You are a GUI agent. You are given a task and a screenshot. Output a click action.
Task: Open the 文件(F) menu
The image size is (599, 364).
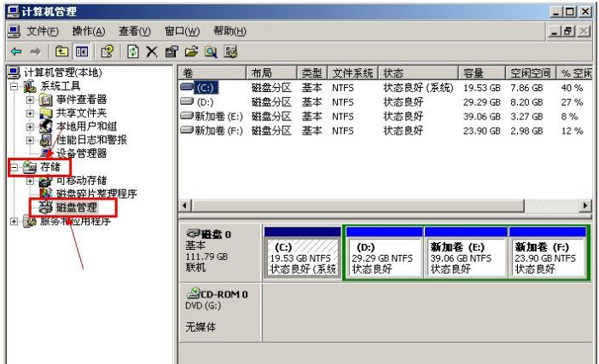tap(41, 32)
